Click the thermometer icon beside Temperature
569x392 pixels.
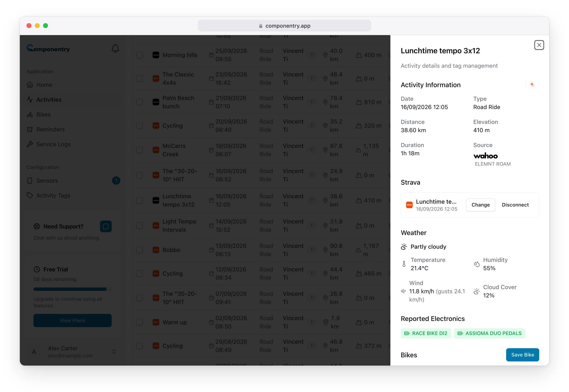[404, 264]
